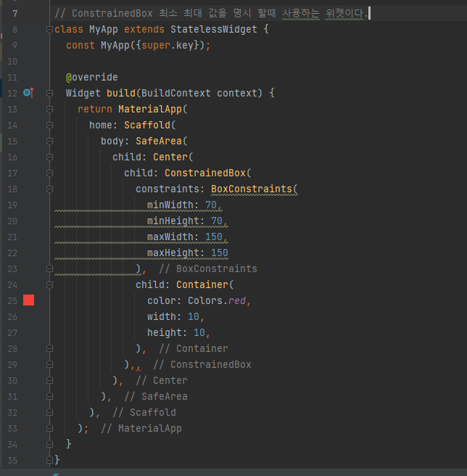467x476 pixels.
Task: Click fold end marker on line 33
Action: 49,428
